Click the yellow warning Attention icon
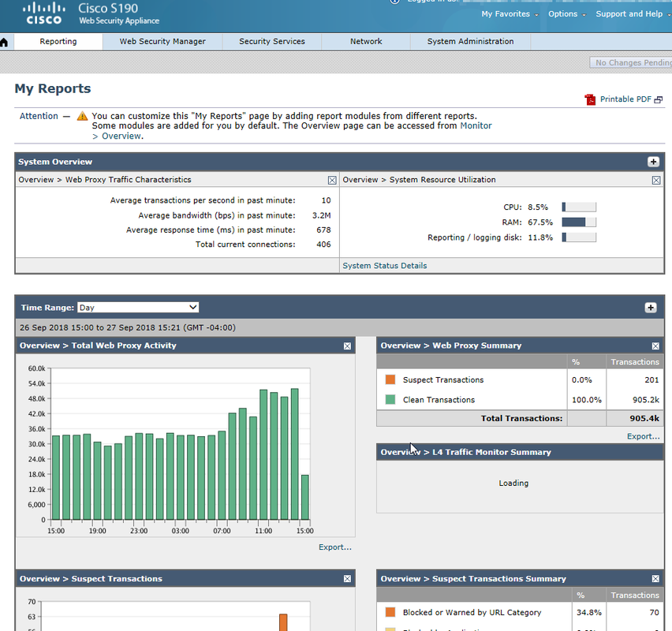This screenshot has height=631, width=672. pyautogui.click(x=82, y=116)
